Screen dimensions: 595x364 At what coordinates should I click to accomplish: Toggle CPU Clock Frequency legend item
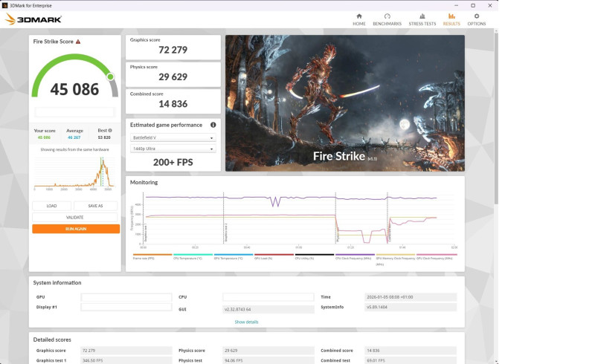355,257
